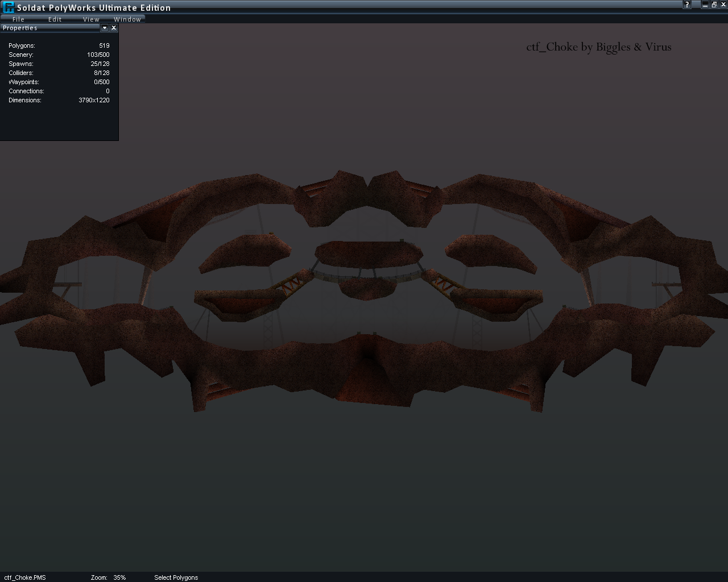This screenshot has height=582, width=728.
Task: Click ctf_Choke.PMS file name in status bar
Action: click(24, 577)
